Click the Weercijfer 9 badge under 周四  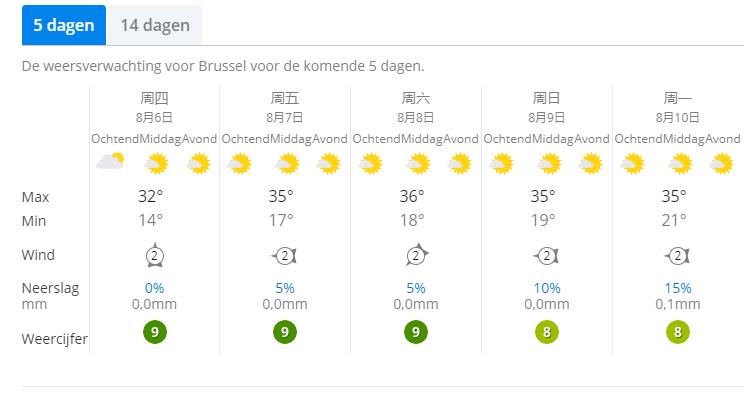(155, 332)
